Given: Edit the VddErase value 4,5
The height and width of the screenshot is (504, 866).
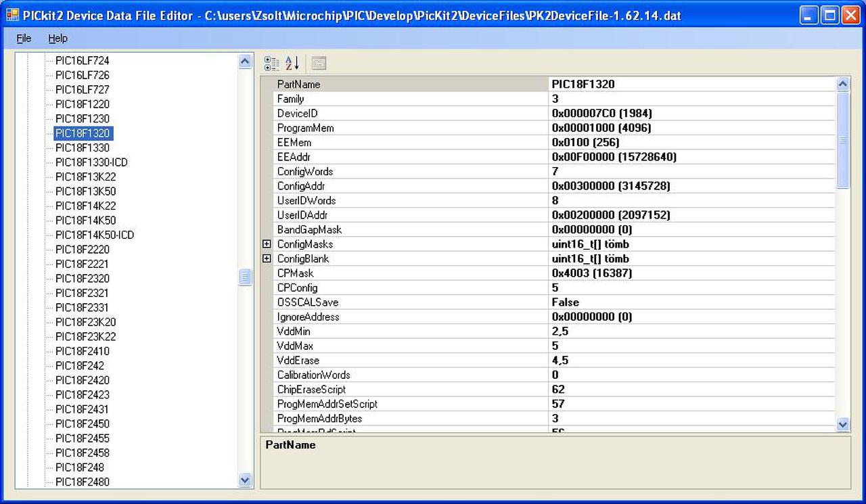Looking at the screenshot, I should click(692, 361).
